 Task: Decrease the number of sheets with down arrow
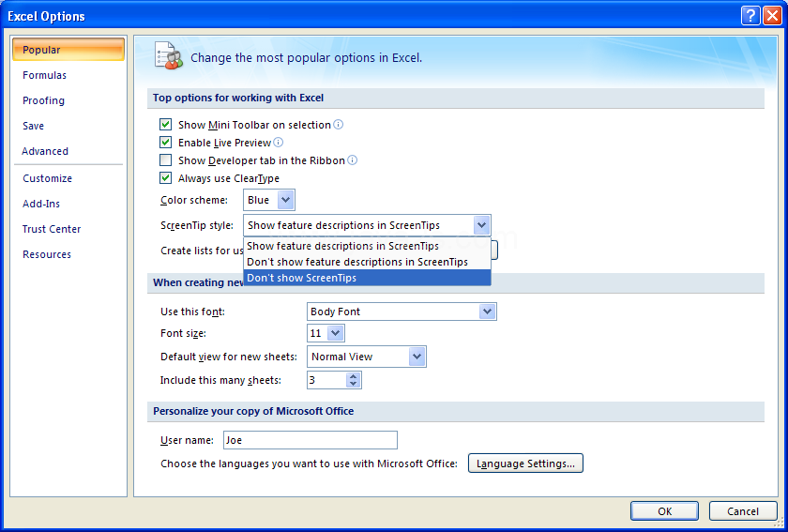(354, 384)
